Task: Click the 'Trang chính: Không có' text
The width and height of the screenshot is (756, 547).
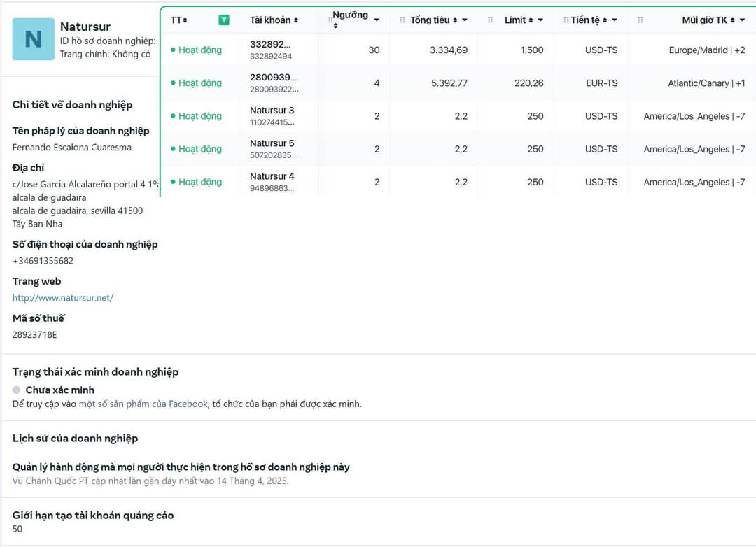Action: (105, 54)
